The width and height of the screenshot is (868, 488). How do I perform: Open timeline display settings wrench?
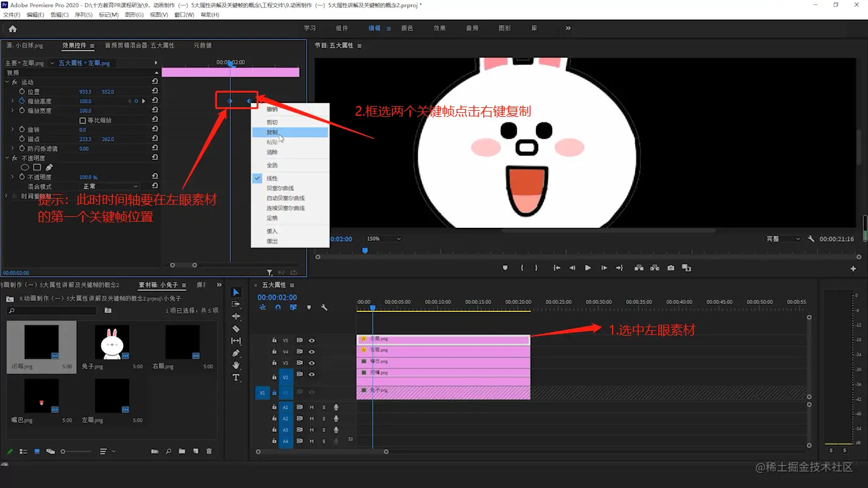[324, 308]
